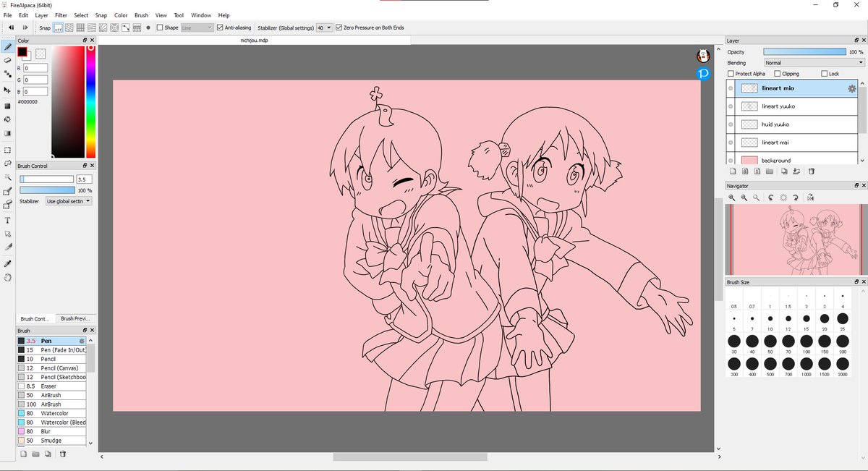This screenshot has height=471, width=868.
Task: Switch to the Brush Preview tab
Action: (x=74, y=318)
